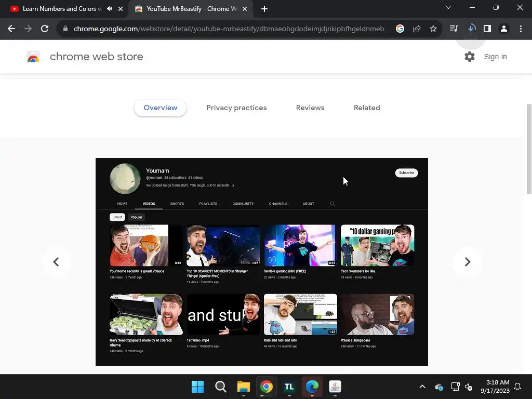Click the browser forward arrow
This screenshot has width=532, height=399.
pyautogui.click(x=28, y=29)
